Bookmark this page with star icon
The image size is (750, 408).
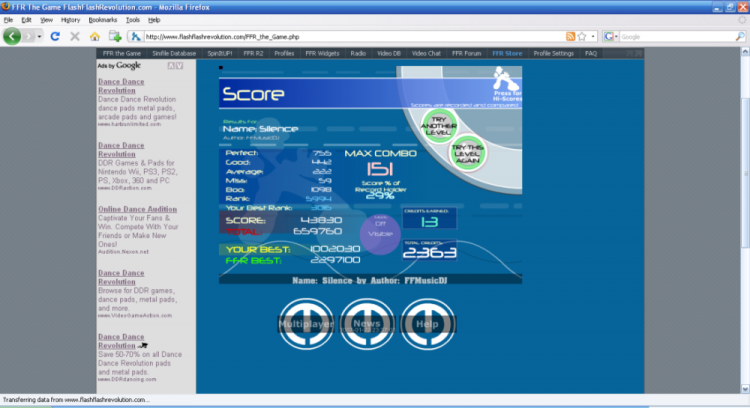tap(583, 36)
